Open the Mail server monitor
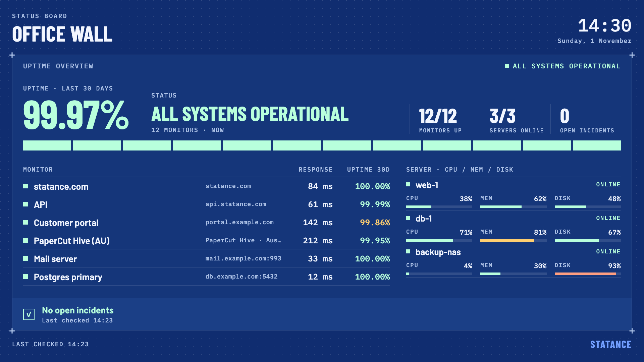The height and width of the screenshot is (362, 644). pos(55,259)
